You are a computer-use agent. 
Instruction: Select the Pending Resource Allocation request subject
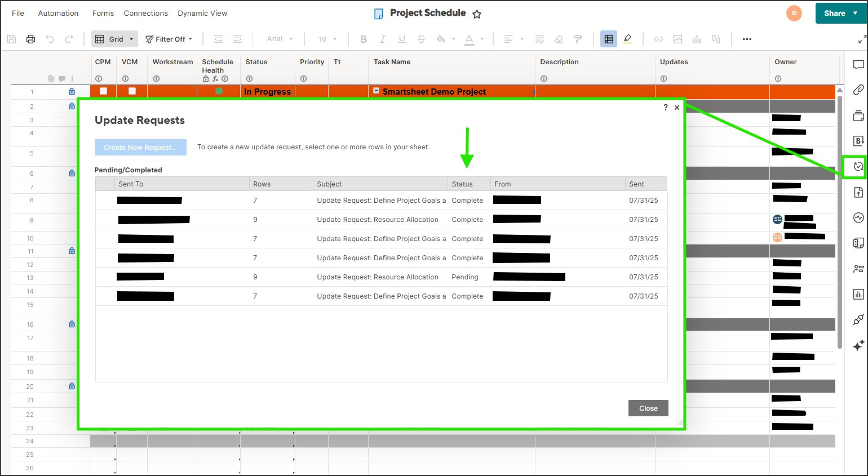coord(378,277)
